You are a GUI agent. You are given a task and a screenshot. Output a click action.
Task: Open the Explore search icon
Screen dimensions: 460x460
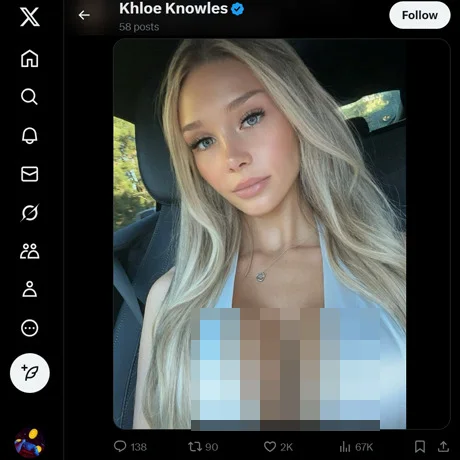coord(29,97)
